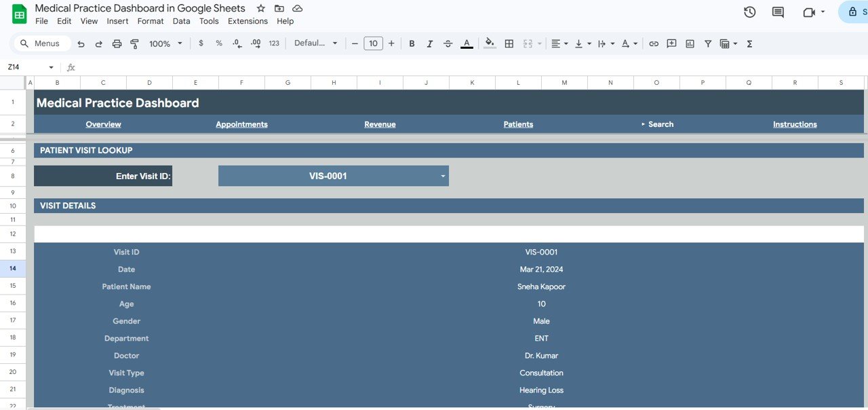This screenshot has width=868, height=410.
Task: Open version history in Google Sheets
Action: [749, 12]
